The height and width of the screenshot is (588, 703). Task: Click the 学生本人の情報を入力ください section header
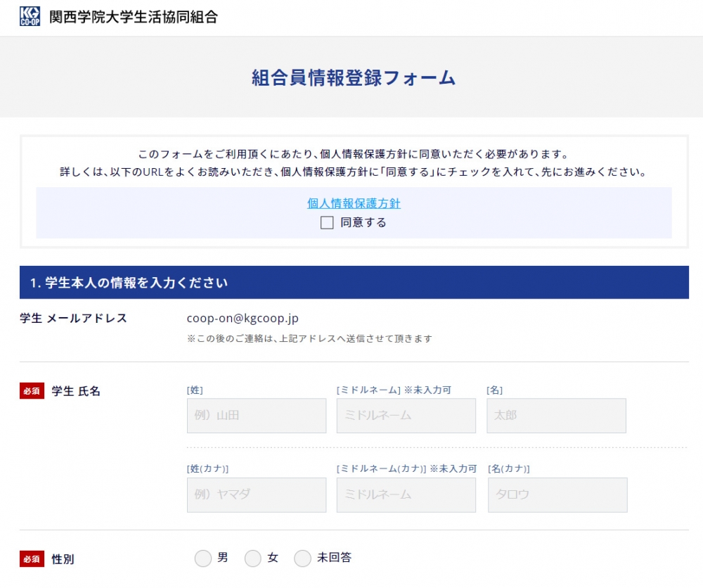(x=129, y=283)
